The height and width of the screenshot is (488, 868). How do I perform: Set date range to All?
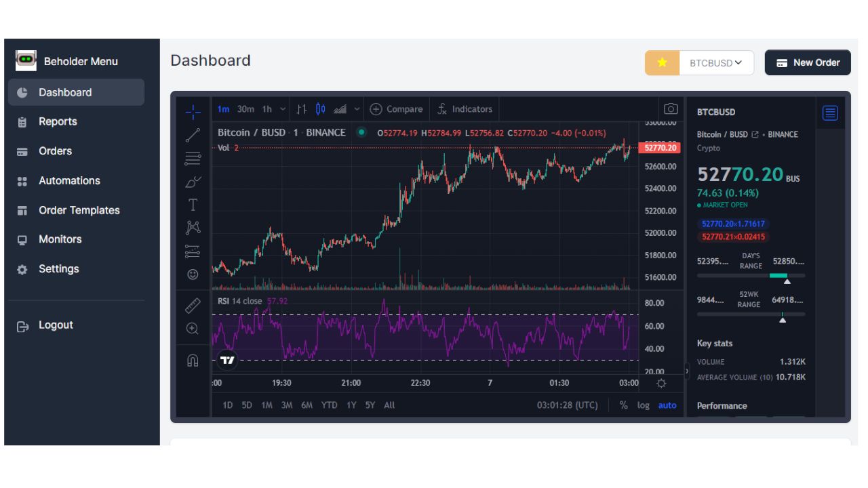click(389, 405)
